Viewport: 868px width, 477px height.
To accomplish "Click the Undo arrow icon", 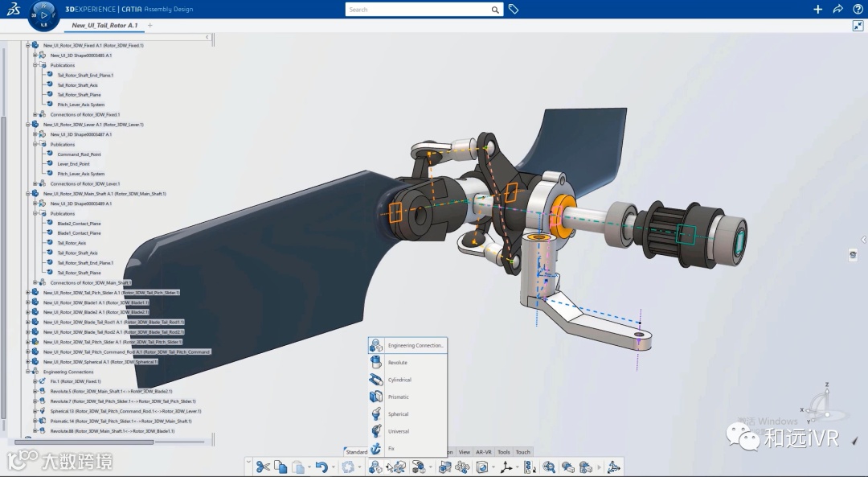I will (x=321, y=467).
